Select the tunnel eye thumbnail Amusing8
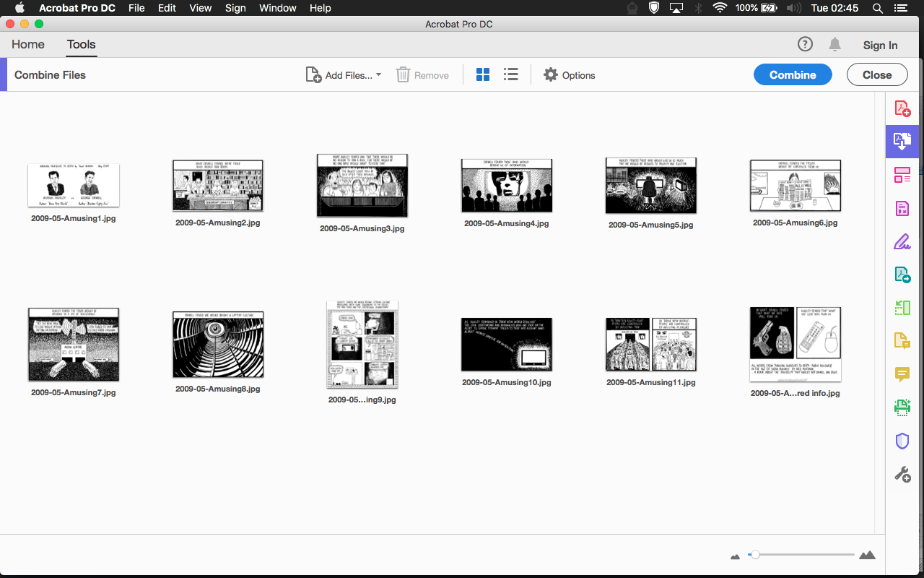Viewport: 924px width, 578px height. tap(217, 345)
